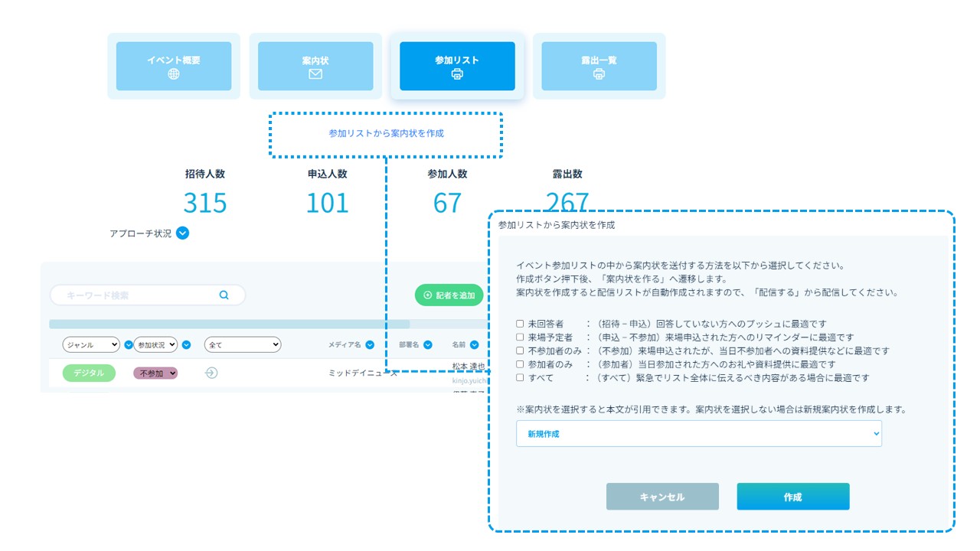The height and width of the screenshot is (551, 980).
Task: Check the 来場予定者 checkbox
Action: pos(520,337)
